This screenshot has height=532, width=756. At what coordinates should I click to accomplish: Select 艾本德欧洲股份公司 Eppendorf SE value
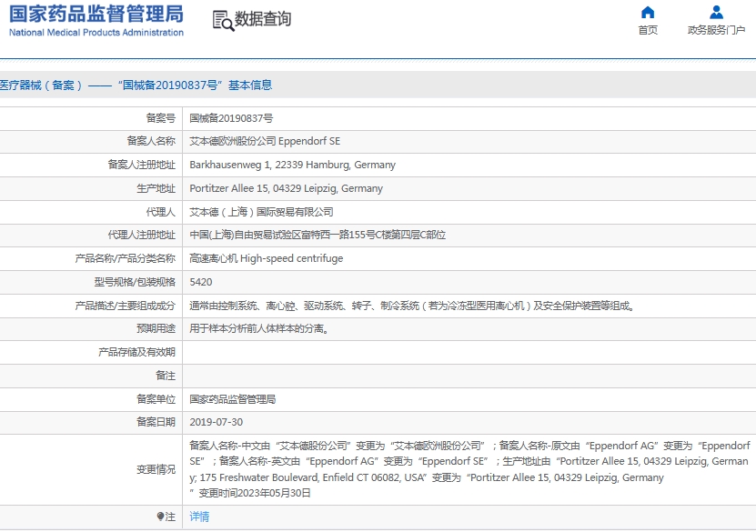point(265,141)
